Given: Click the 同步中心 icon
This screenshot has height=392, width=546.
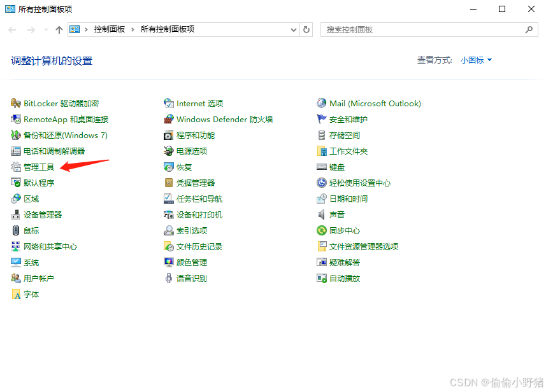Looking at the screenshot, I should [321, 230].
